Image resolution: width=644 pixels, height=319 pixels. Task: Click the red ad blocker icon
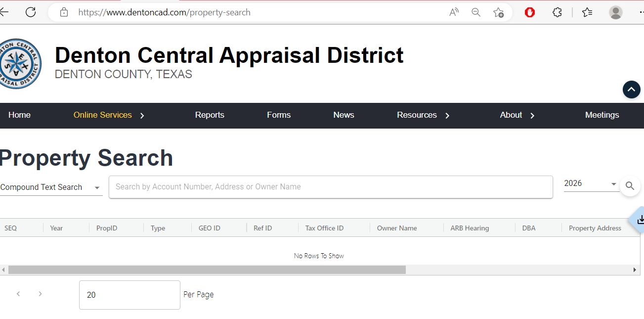click(x=530, y=12)
